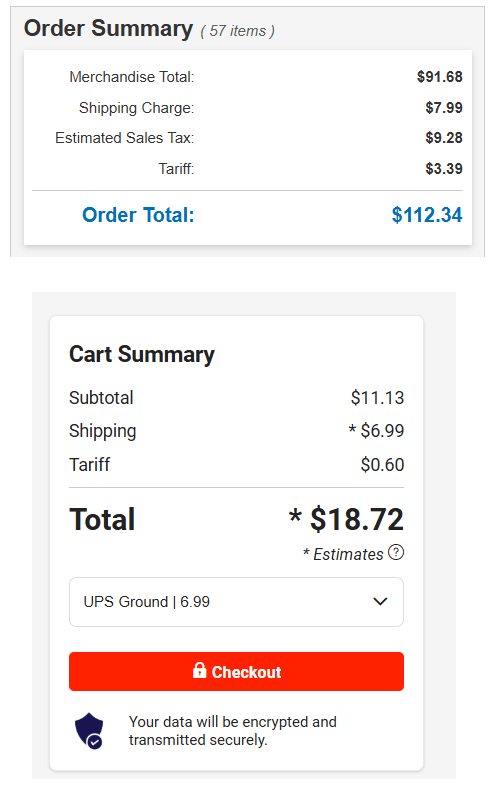Click the data encrypted security notice text
This screenshot has height=791, width=500.
[x=233, y=731]
